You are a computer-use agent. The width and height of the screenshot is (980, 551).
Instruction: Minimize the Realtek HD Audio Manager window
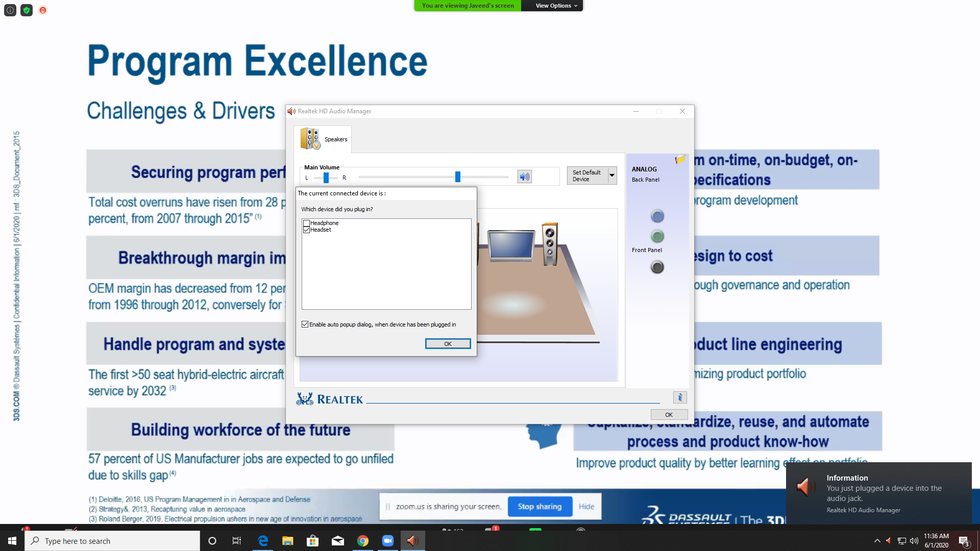(636, 111)
